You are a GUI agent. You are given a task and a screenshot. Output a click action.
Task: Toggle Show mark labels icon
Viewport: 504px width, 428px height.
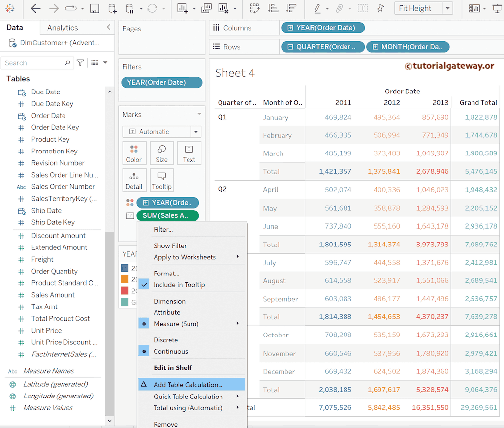363,8
